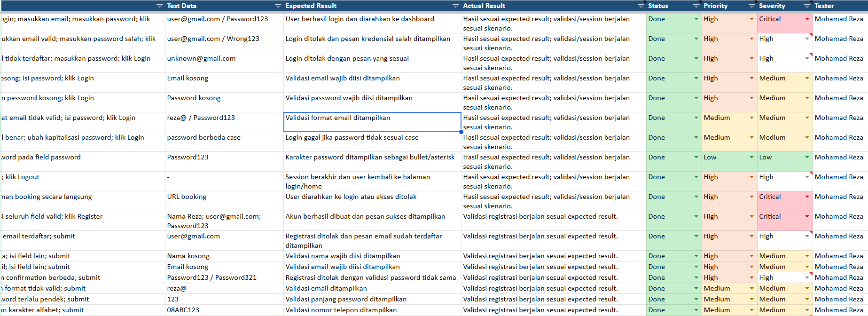Select the "unknown@gmail.com" test data cell
The image size is (868, 316).
[x=224, y=63]
